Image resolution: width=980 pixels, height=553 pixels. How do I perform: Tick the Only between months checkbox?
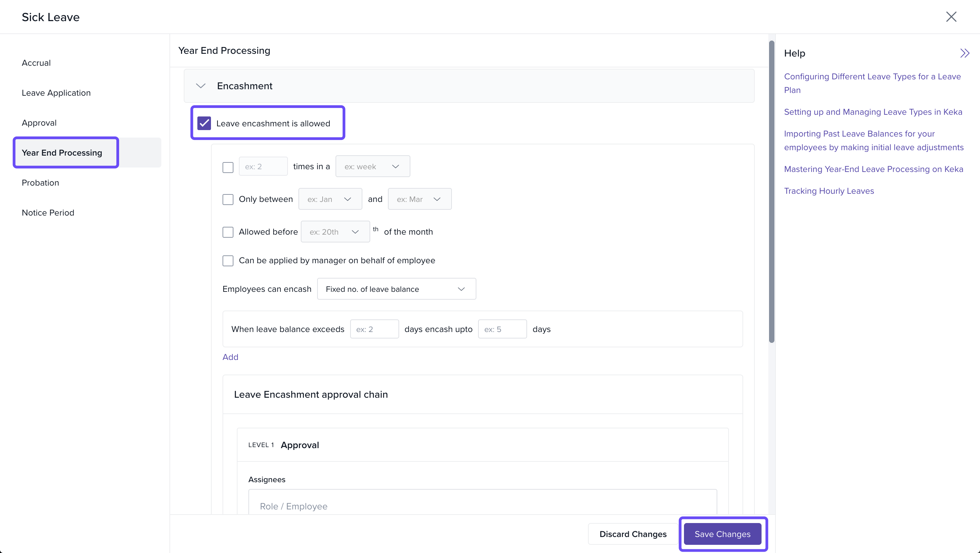[x=228, y=200]
